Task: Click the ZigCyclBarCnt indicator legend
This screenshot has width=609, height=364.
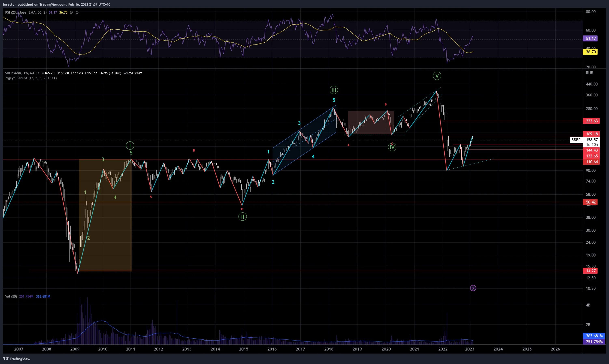Action: coord(31,78)
